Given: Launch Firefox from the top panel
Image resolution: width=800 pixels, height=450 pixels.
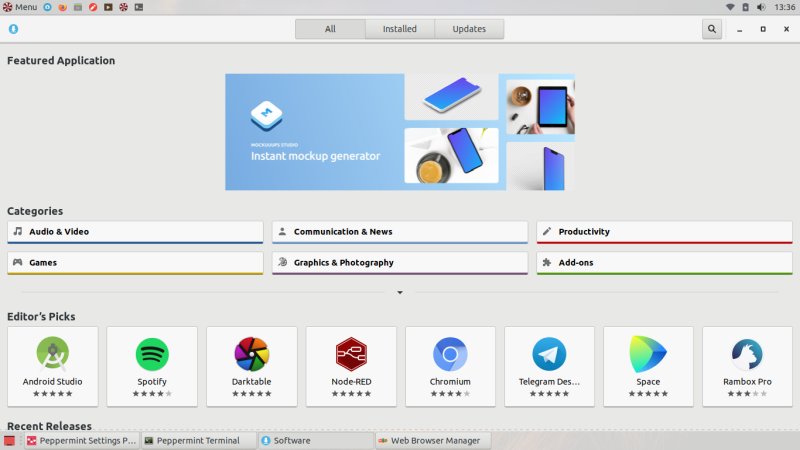Looking at the screenshot, I should coord(62,7).
